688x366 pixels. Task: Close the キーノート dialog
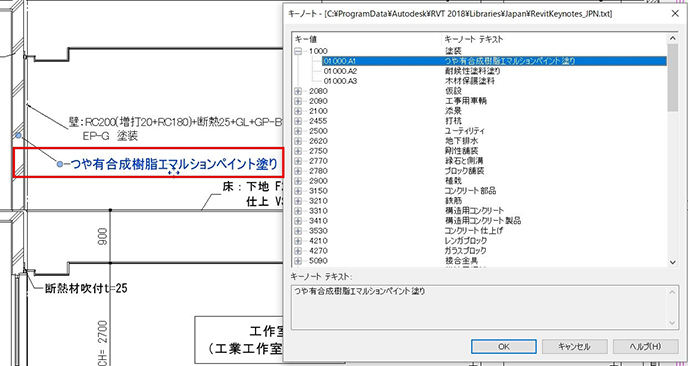coord(675,13)
